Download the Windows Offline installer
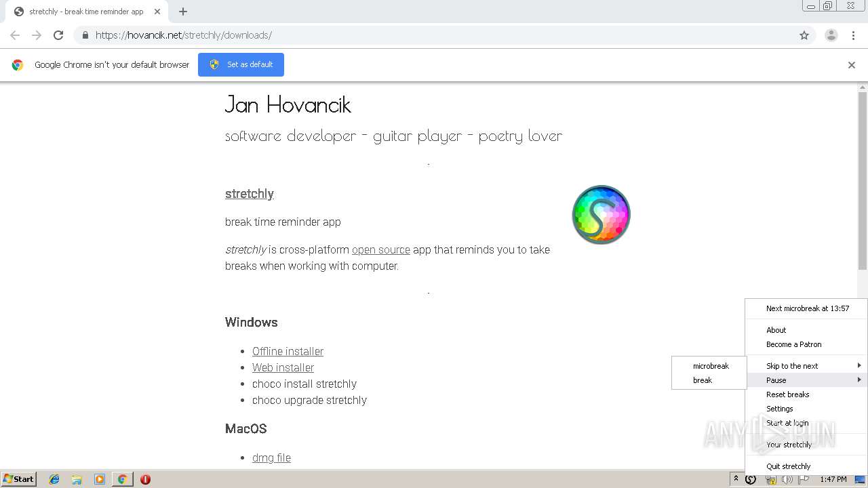 [288, 351]
